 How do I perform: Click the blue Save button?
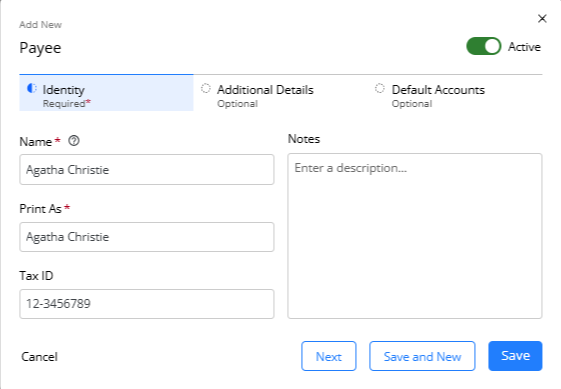(x=515, y=356)
